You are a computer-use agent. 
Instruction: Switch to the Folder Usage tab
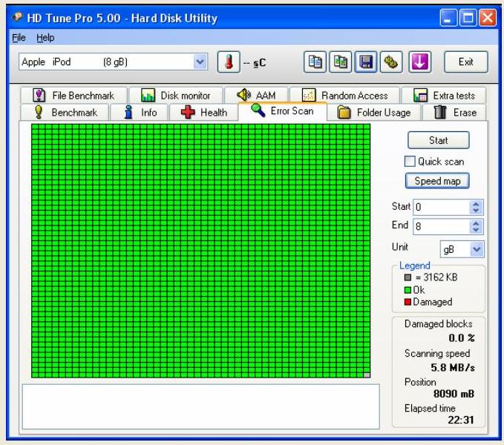coord(373,113)
